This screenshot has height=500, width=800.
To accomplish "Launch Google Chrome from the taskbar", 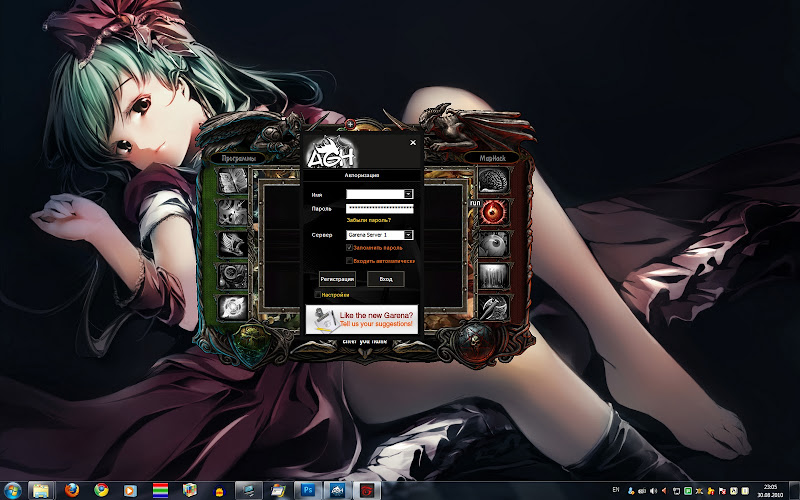I will [101, 490].
